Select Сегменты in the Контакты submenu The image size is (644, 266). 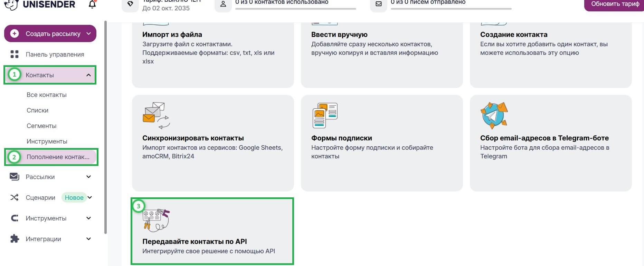pyautogui.click(x=41, y=126)
